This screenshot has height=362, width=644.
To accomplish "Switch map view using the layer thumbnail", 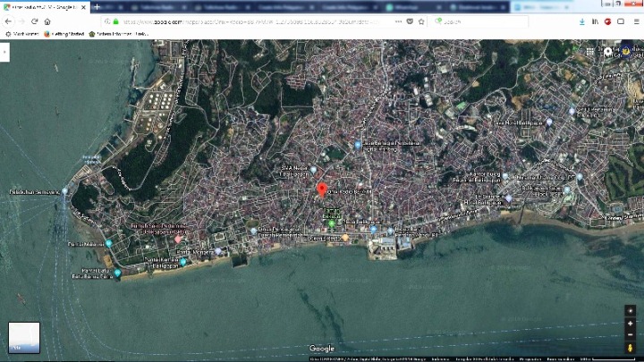I will pos(24,337).
